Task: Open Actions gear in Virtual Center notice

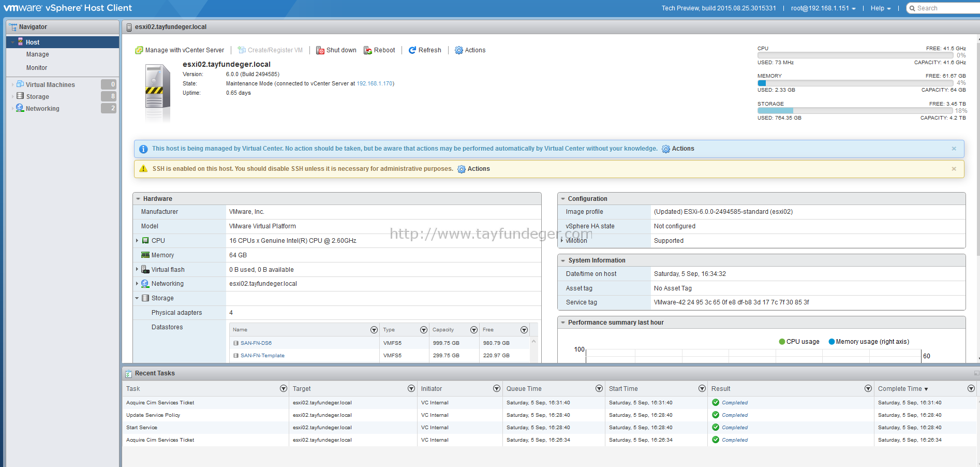Action: point(666,149)
